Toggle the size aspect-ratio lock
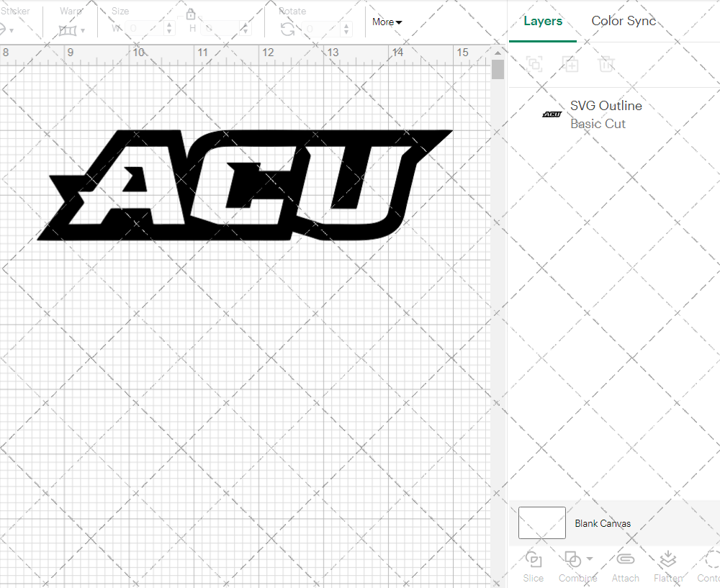Viewport: 720px width, 588px height. [x=191, y=14]
